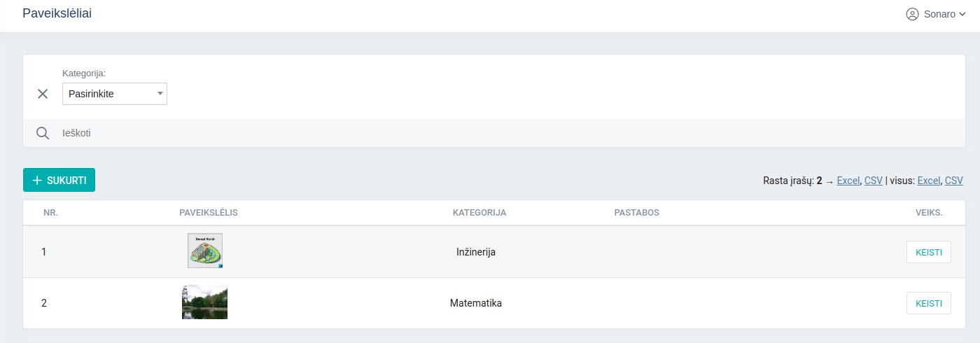
Task: Open the Matematika landscape thumbnail
Action: click(204, 302)
